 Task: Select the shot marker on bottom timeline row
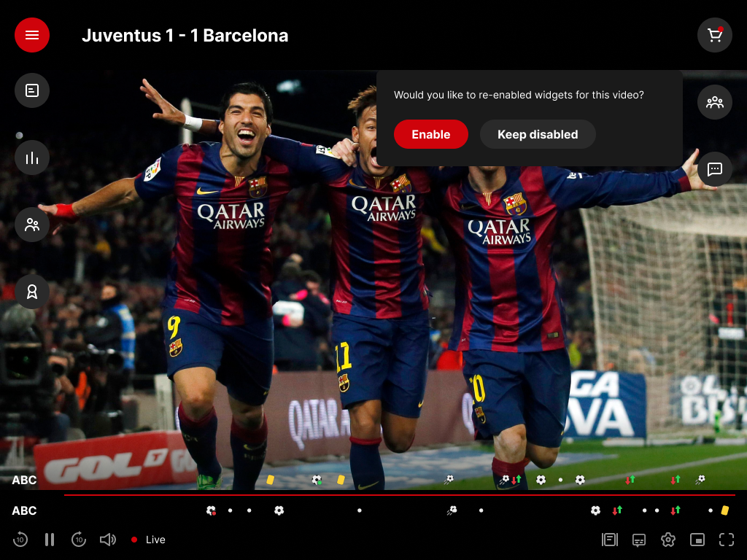pyautogui.click(x=452, y=510)
